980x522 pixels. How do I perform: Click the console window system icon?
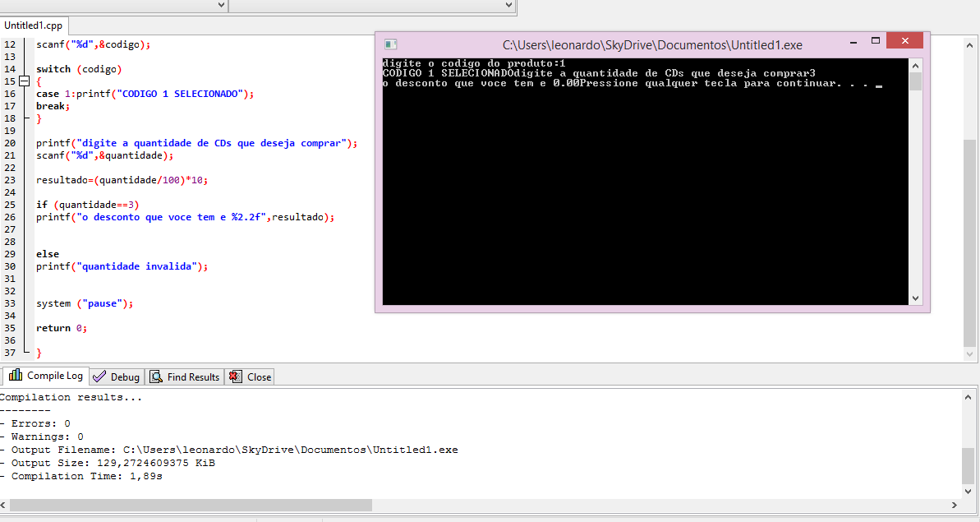point(391,44)
